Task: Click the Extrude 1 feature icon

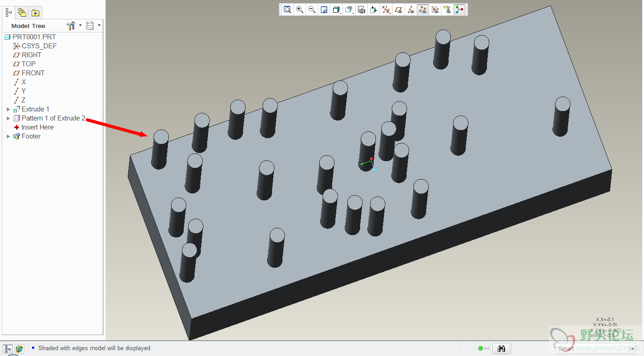Action: point(17,109)
